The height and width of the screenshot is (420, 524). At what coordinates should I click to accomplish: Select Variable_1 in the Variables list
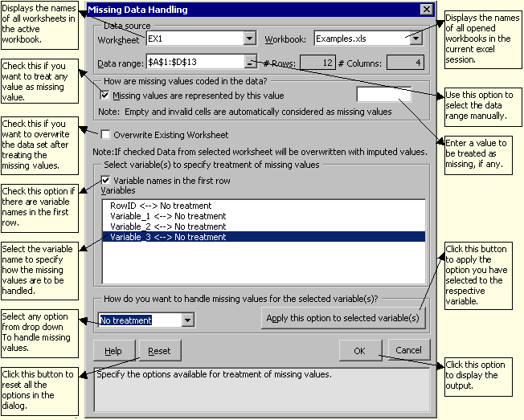(157, 217)
